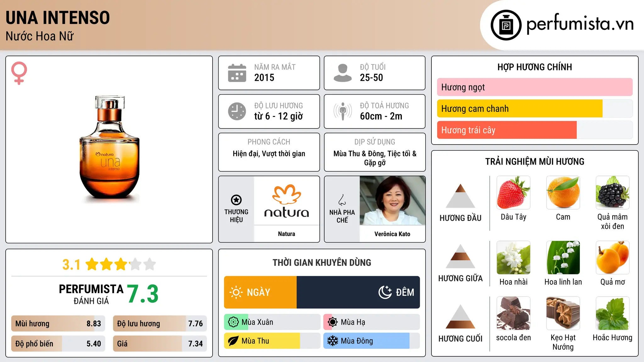
Task: Click the Hương ngọt accord bar
Action: coord(535,87)
